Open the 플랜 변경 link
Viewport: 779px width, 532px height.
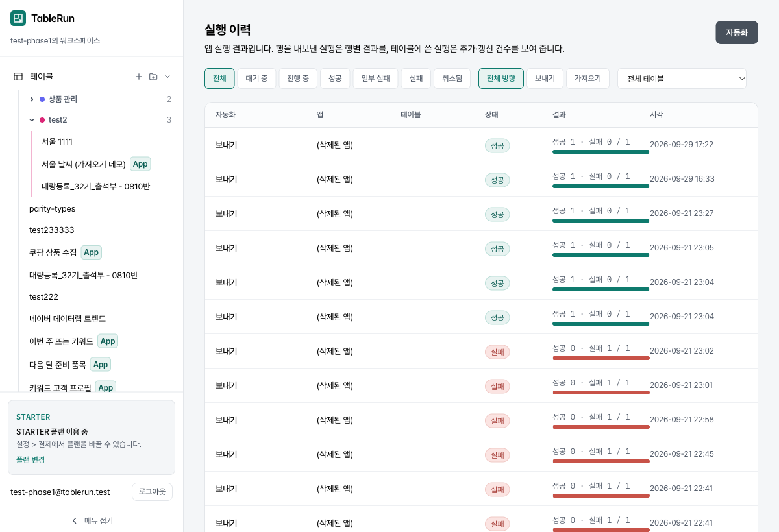(x=31, y=459)
